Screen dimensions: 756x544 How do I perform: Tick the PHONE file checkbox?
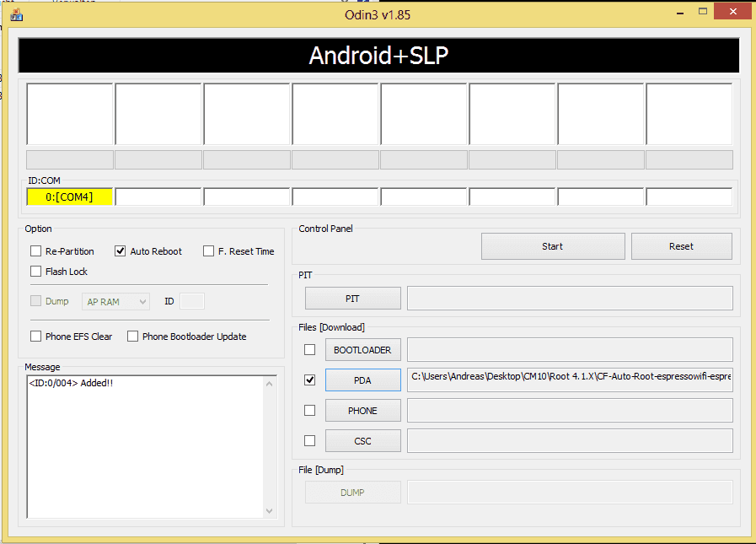point(309,410)
